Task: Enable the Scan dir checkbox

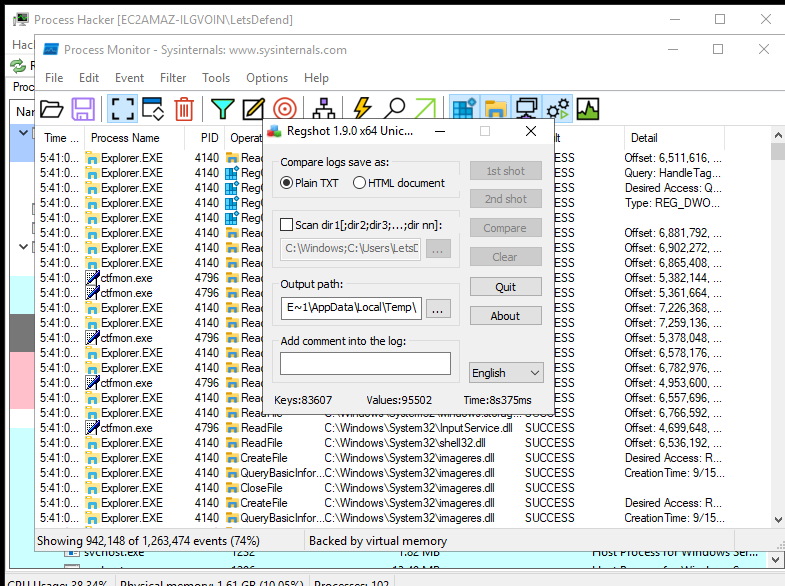Action: (x=286, y=225)
